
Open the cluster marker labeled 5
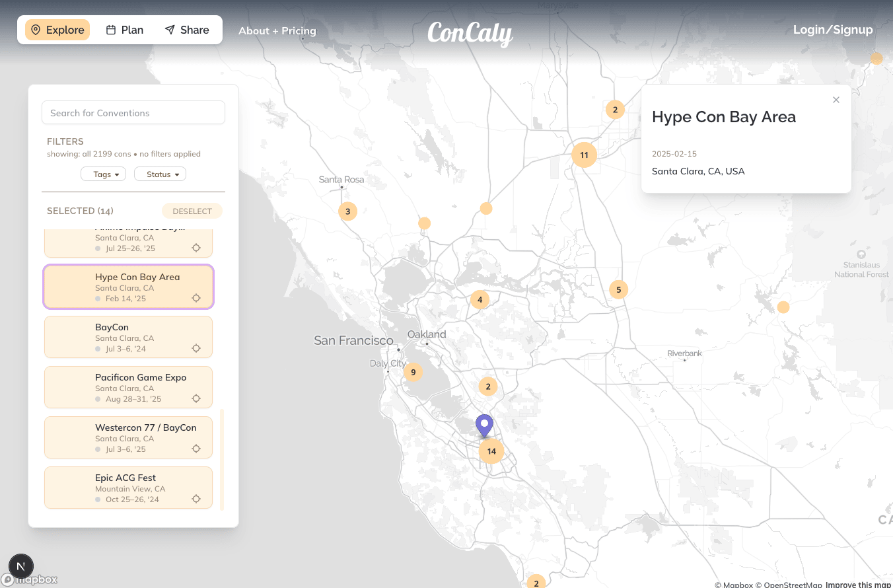[618, 289]
